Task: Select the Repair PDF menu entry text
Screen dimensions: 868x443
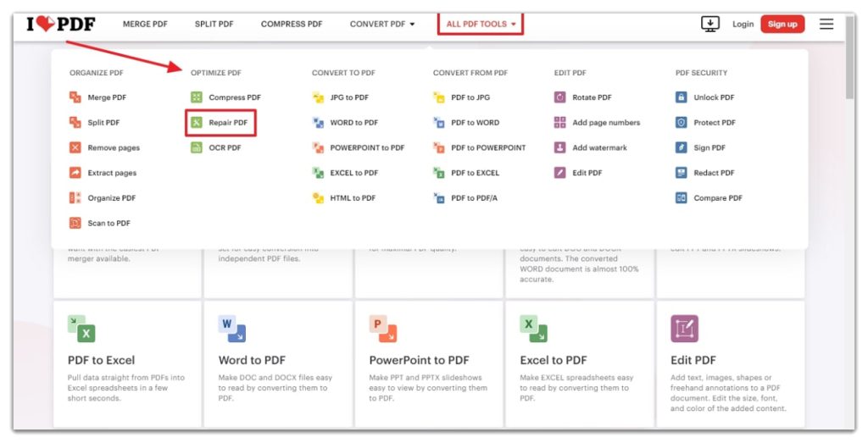Action: 228,123
